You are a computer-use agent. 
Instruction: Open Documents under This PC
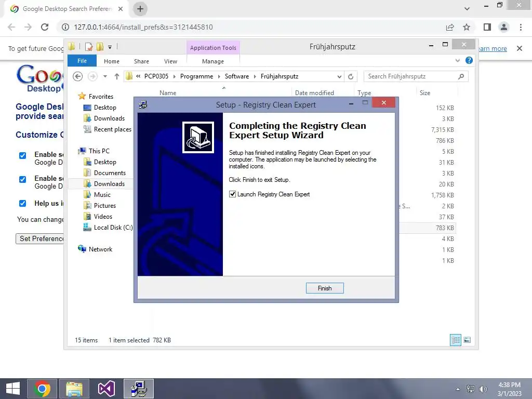click(110, 173)
